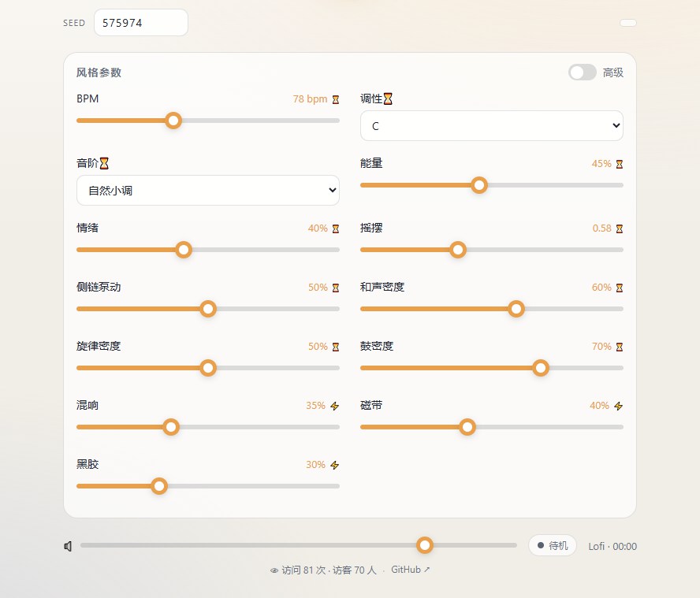The height and width of the screenshot is (598, 700).
Task: Click the 能量 energy slider handle
Action: coord(479,185)
